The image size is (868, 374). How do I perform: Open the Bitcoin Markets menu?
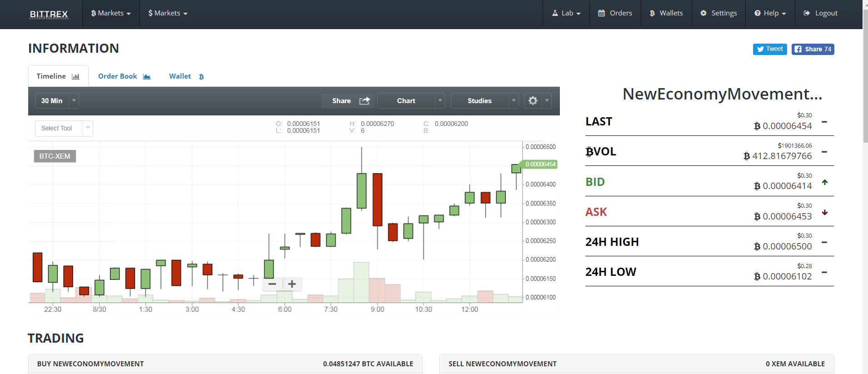coord(111,13)
